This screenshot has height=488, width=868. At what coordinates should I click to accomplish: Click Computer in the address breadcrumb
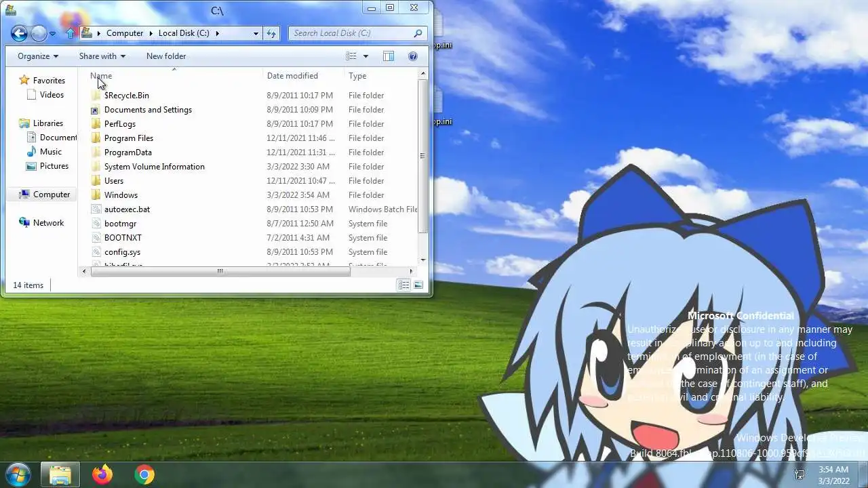pos(125,33)
